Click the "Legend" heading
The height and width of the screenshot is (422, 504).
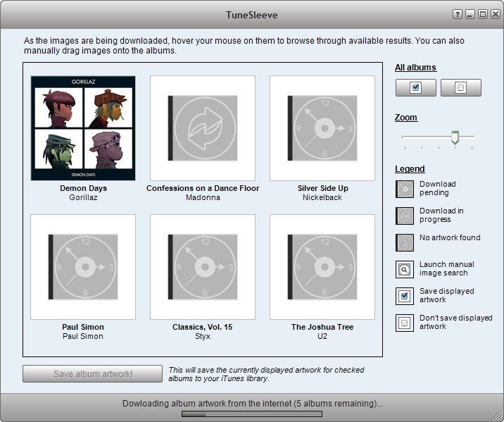point(410,169)
